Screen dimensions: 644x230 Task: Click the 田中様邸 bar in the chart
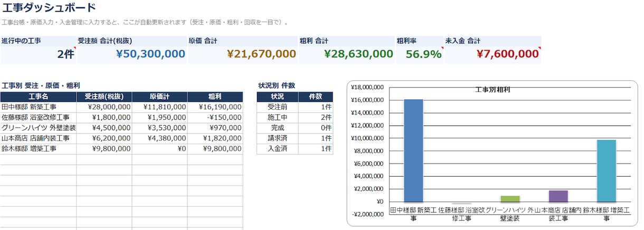413,150
